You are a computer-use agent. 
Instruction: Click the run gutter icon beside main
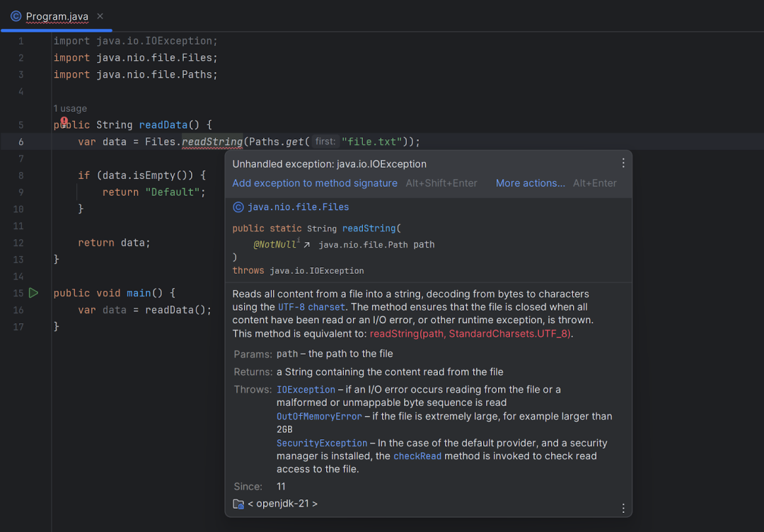click(x=33, y=293)
